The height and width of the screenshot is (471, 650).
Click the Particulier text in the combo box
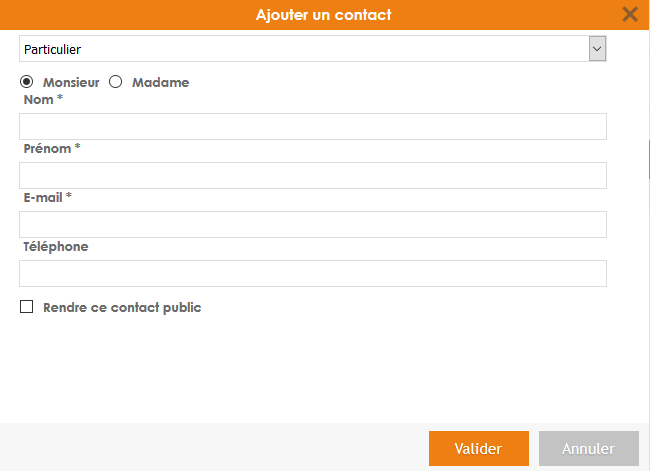coord(52,48)
